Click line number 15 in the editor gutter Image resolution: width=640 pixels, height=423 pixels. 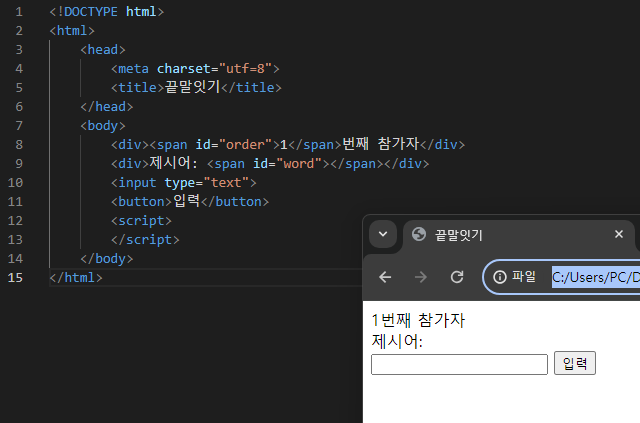[15, 278]
